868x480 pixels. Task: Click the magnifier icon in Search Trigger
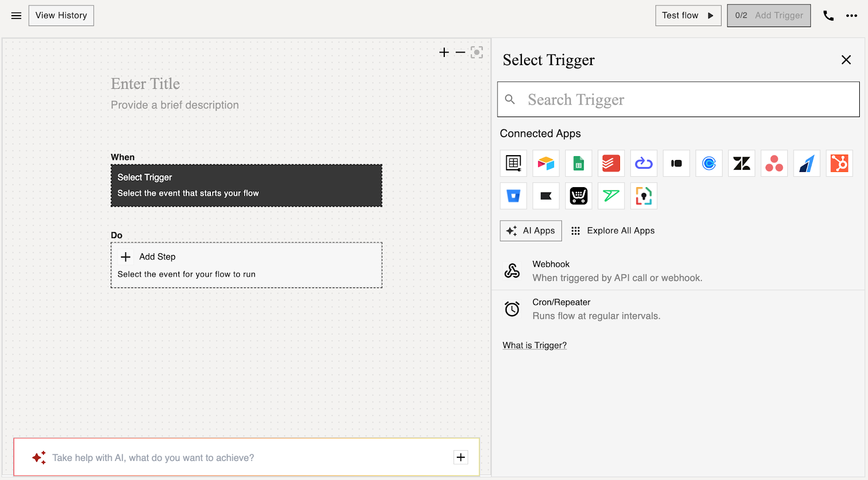510,99
